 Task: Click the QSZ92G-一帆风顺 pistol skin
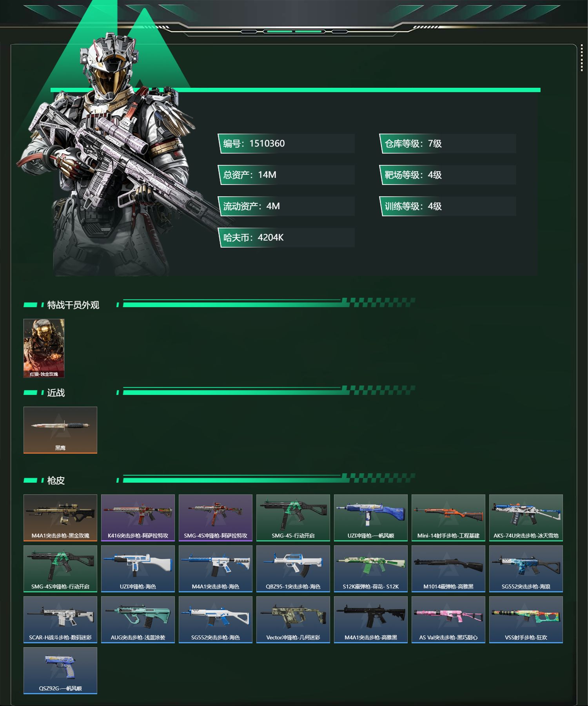(60, 671)
